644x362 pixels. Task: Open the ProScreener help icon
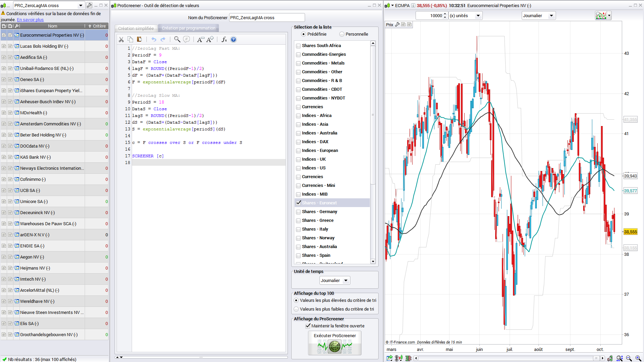[x=233, y=40]
